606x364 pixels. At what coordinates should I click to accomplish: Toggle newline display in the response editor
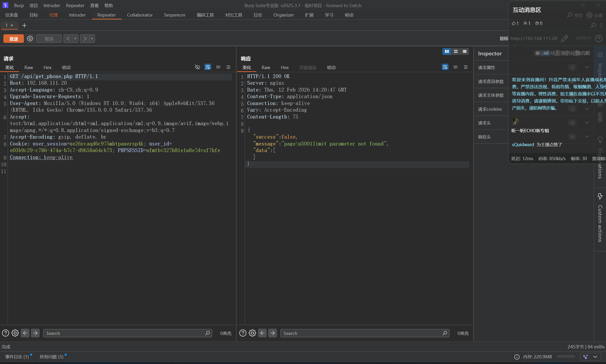pyautogui.click(x=455, y=67)
